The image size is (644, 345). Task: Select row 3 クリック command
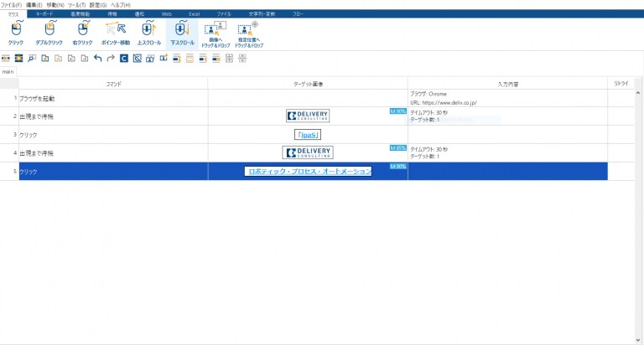pos(113,135)
